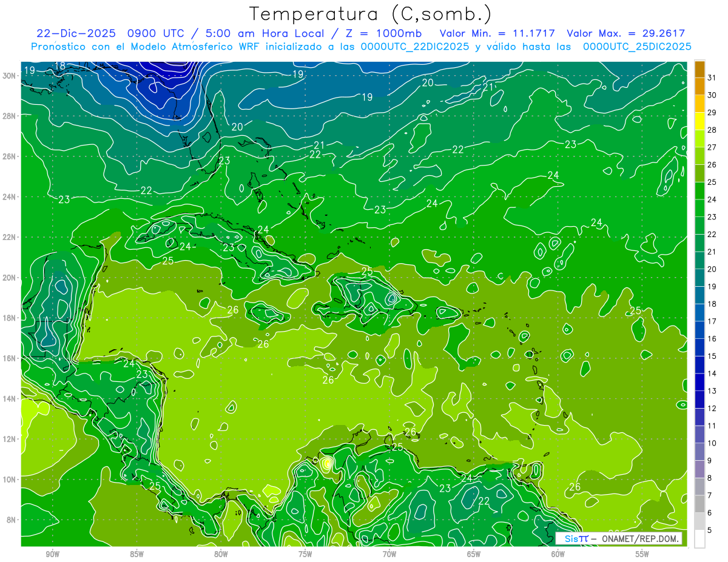Click the '0000UTC_22DIC2025' initialization timestamp

[x=414, y=47]
